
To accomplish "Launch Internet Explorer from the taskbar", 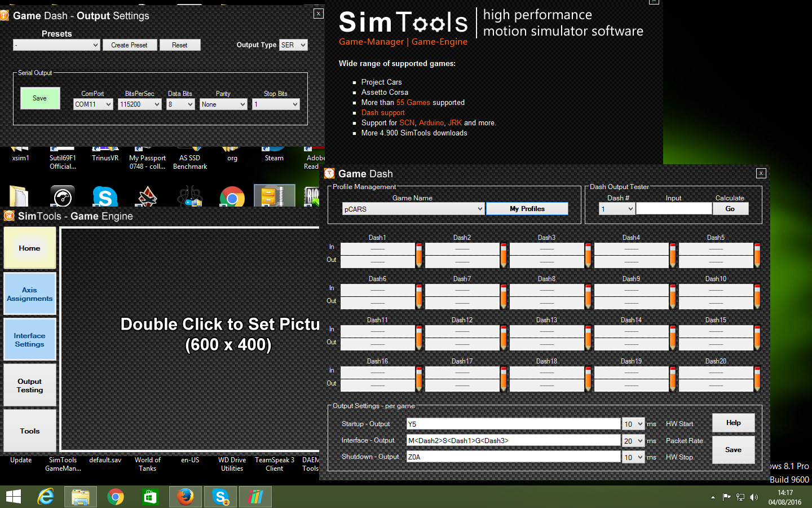I will click(x=46, y=497).
